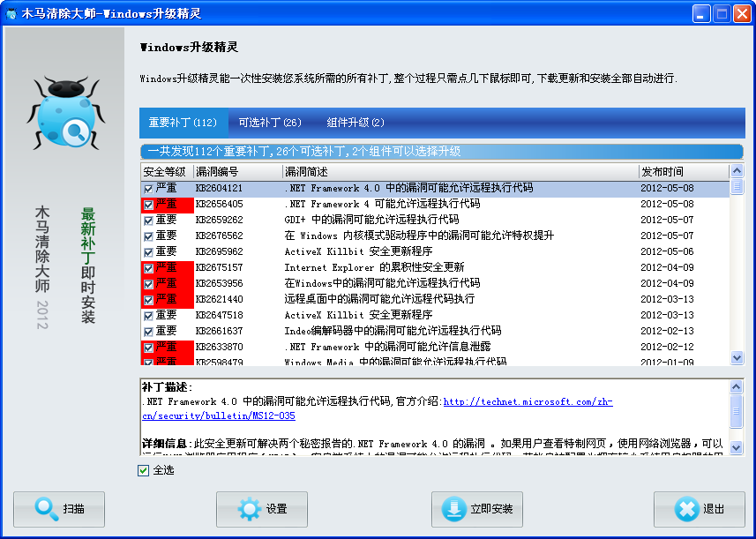Click the 退出 exit button
The image size is (756, 539).
click(700, 509)
